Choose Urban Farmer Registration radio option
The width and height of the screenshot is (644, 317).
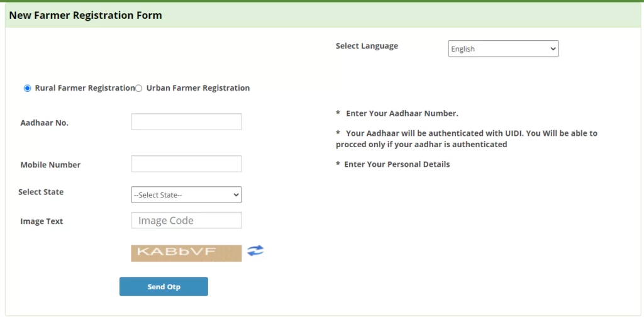coord(139,89)
